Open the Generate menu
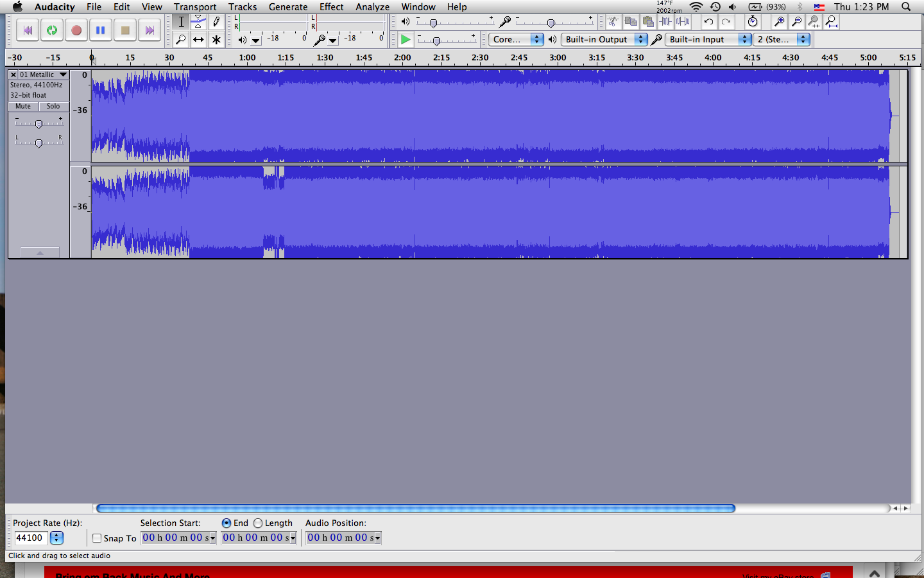Viewport: 924px width, 578px height. coord(288,7)
